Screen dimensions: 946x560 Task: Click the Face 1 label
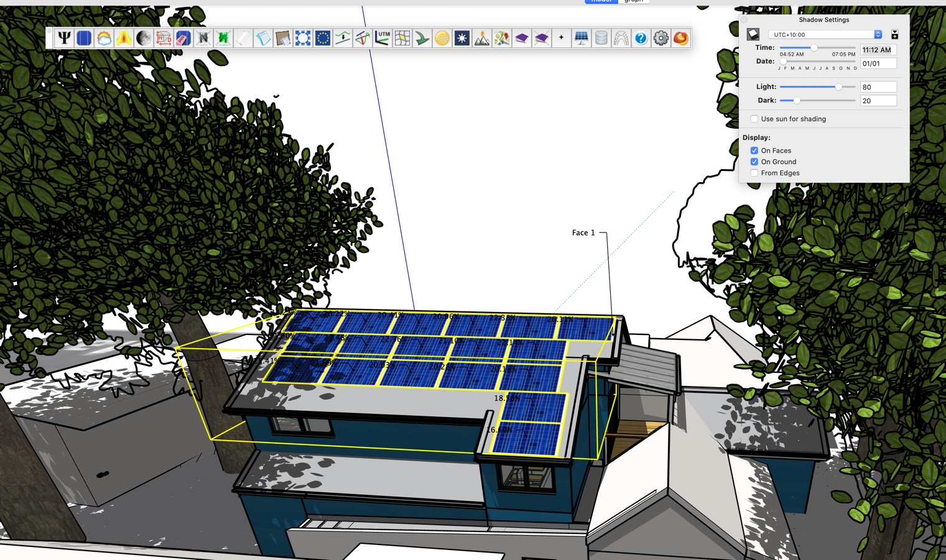583,232
